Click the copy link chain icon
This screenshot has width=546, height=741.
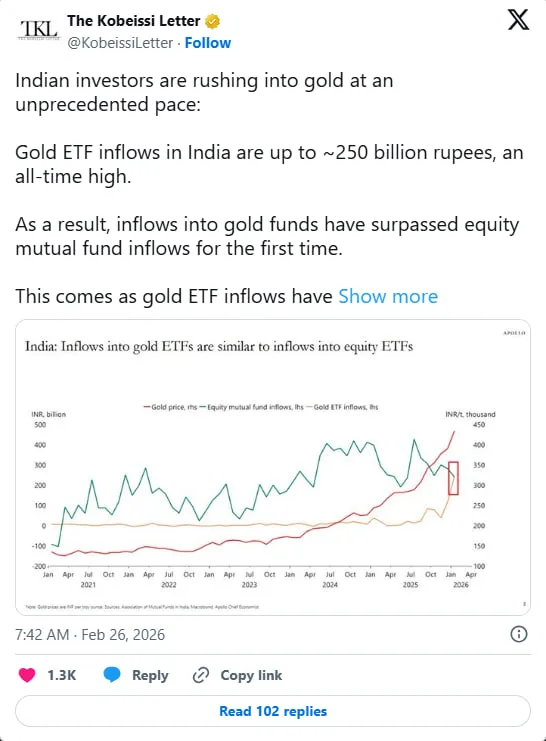tap(201, 675)
